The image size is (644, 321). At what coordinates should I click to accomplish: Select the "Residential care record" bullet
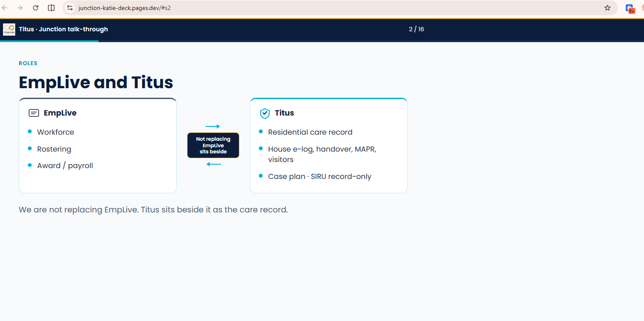point(310,132)
